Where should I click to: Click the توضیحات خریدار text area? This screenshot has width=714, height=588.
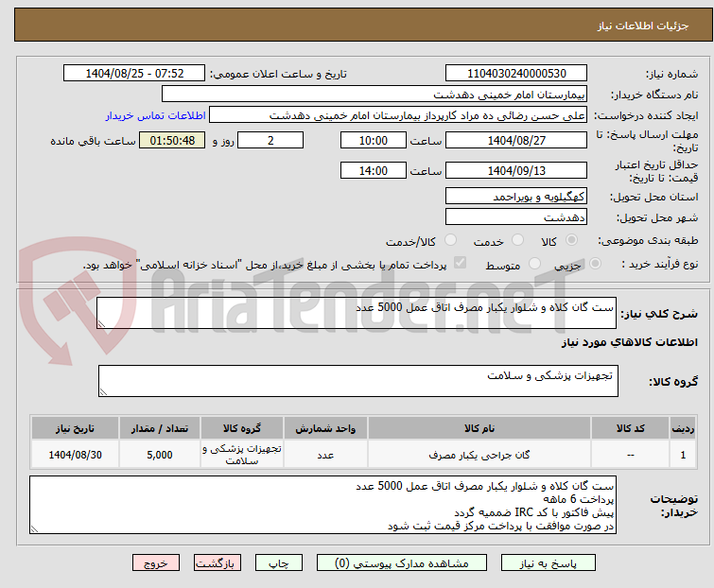point(322,505)
